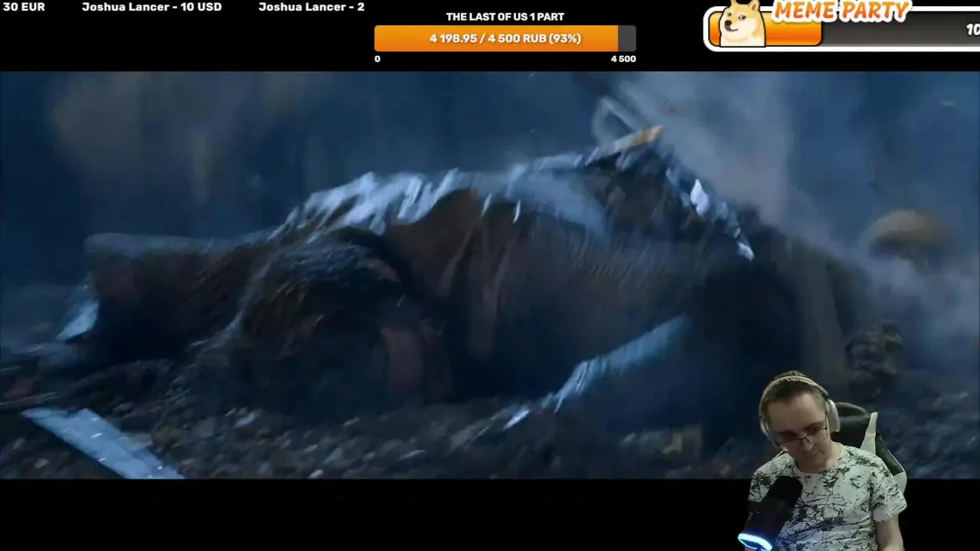
Task: Click the main video playback area
Action: pos(490,275)
